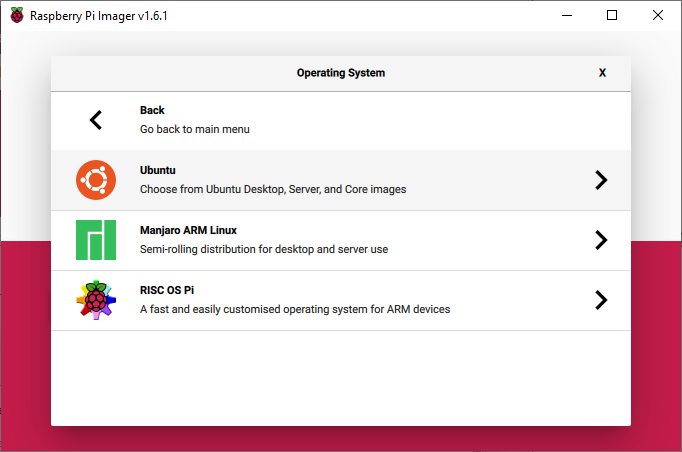The image size is (682, 452).
Task: Close the Operating System dialog with X
Action: [x=602, y=73]
